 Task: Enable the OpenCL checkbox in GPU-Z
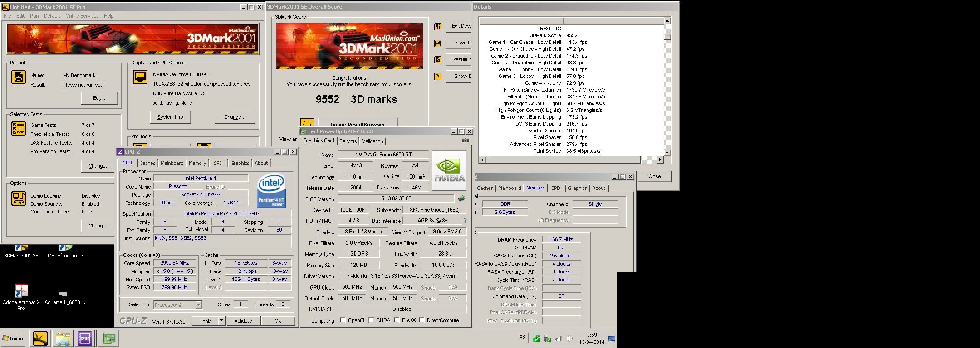click(x=343, y=320)
